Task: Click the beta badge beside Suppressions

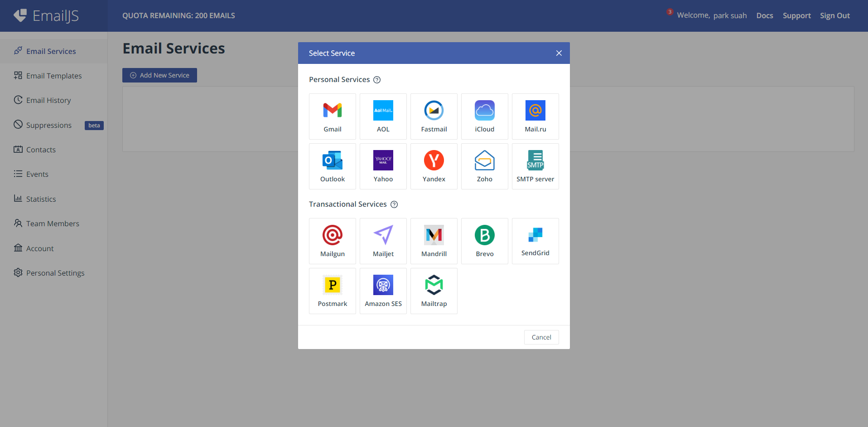Action: [x=94, y=126]
